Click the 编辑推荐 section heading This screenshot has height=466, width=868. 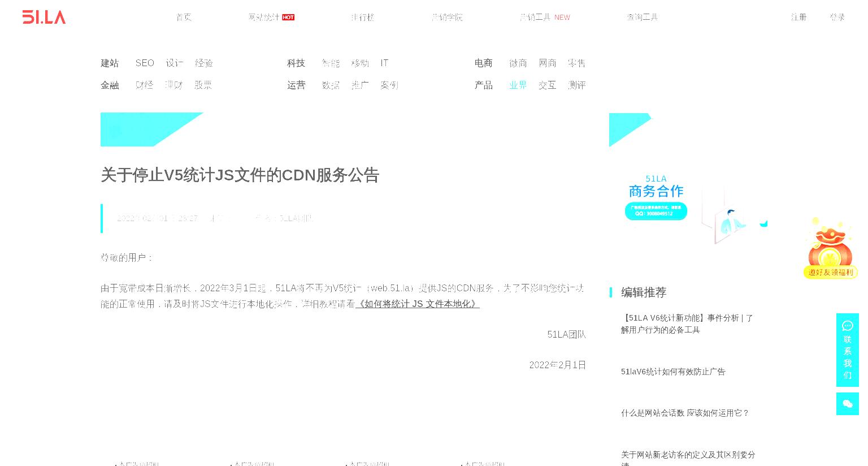pyautogui.click(x=644, y=292)
